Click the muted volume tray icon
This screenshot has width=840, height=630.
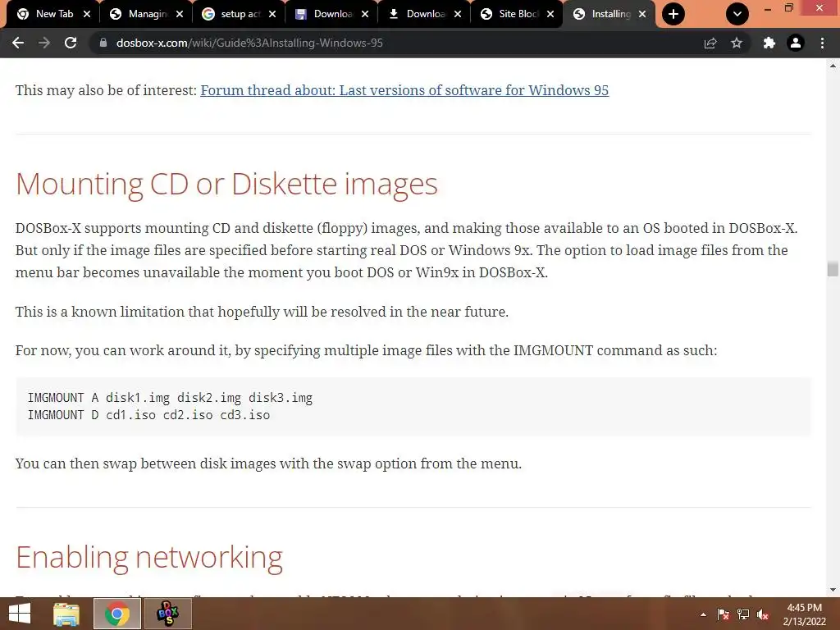763,614
